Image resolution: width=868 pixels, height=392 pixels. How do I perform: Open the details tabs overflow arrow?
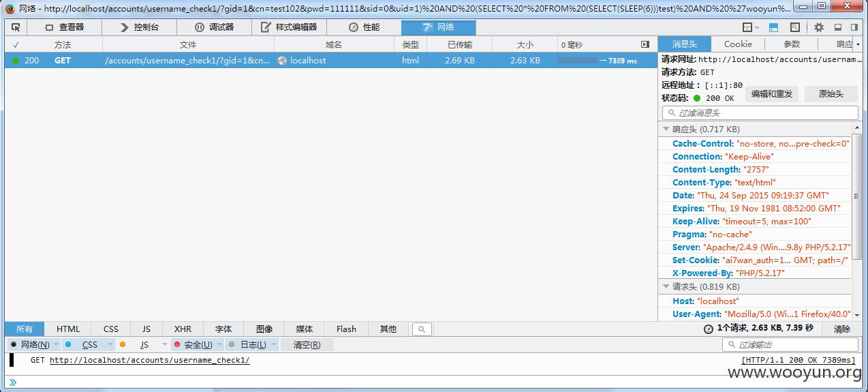point(858,44)
